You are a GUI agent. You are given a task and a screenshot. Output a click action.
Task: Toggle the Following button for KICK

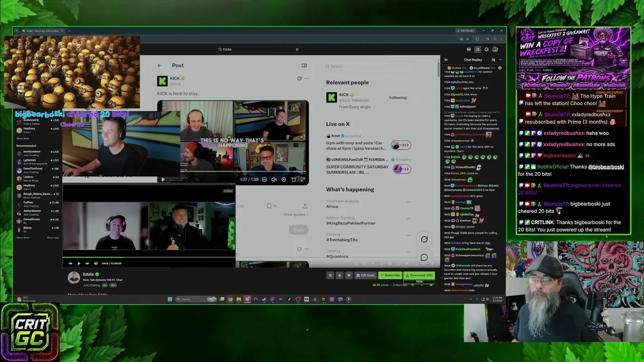(397, 98)
